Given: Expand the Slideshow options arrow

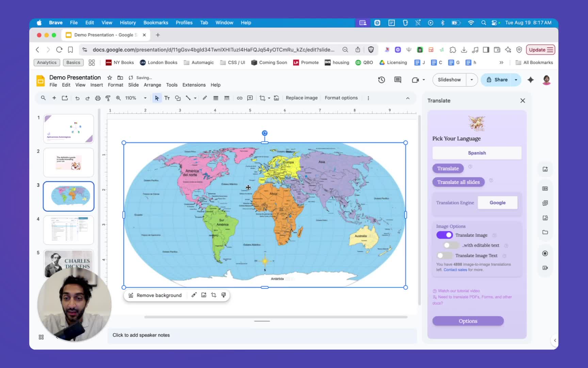Looking at the screenshot, I should [472, 80].
